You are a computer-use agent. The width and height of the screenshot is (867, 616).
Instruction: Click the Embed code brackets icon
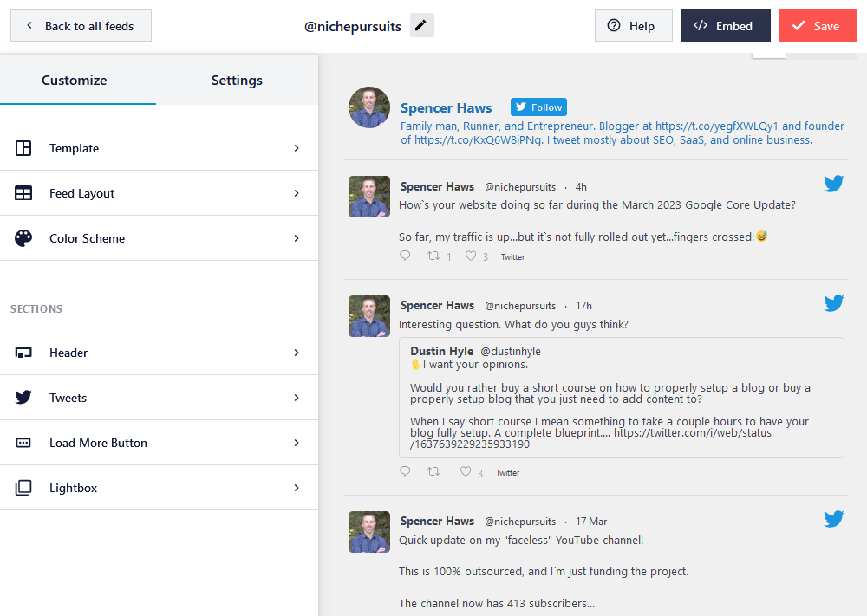701,25
